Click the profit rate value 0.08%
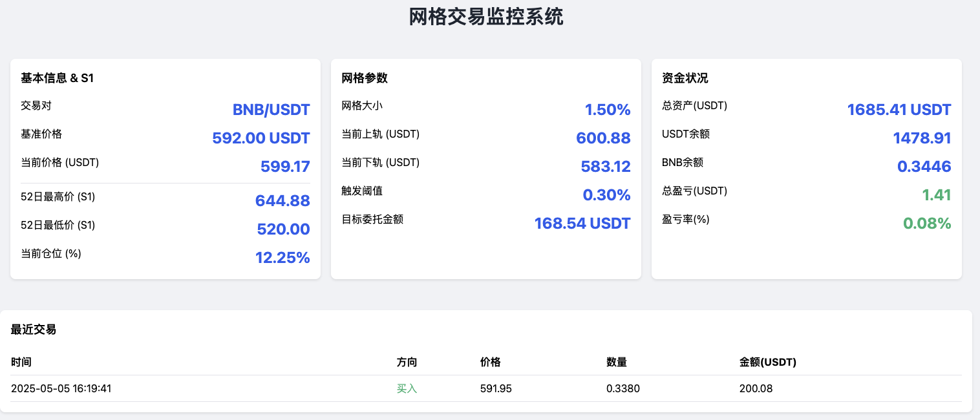The height and width of the screenshot is (420, 980). pos(927,224)
